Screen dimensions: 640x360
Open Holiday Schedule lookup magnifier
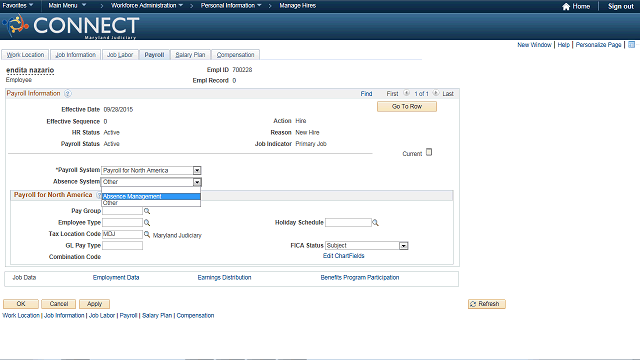click(x=376, y=222)
